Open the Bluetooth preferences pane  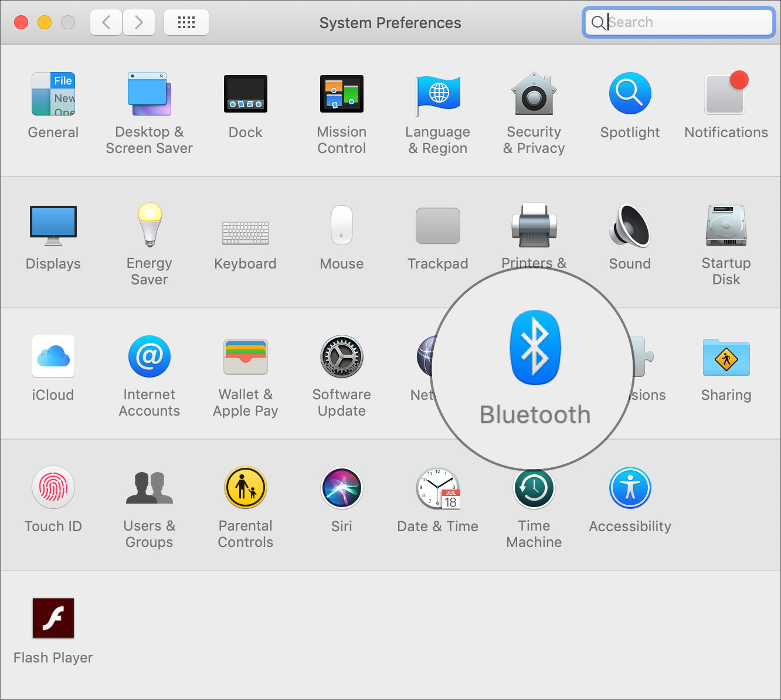[x=534, y=349]
